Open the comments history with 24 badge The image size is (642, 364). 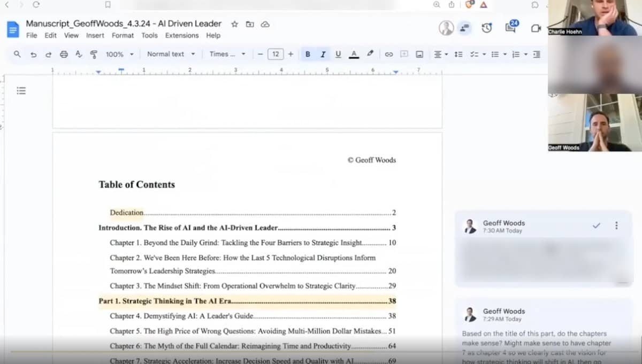click(x=511, y=27)
